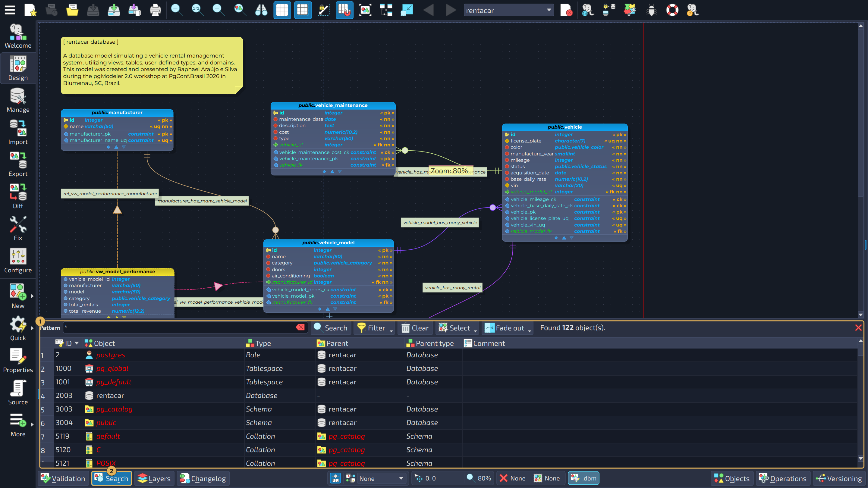
Task: Open the lifebuoy support icon
Action: point(672,10)
